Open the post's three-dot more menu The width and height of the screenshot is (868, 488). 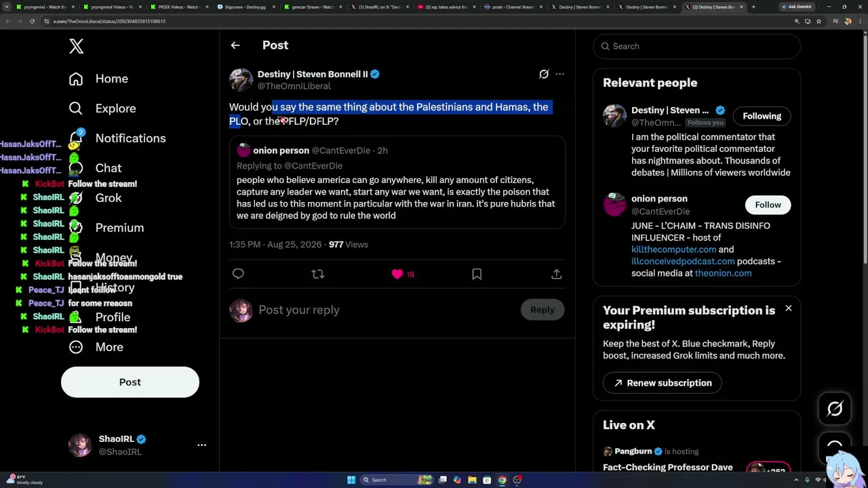[559, 74]
